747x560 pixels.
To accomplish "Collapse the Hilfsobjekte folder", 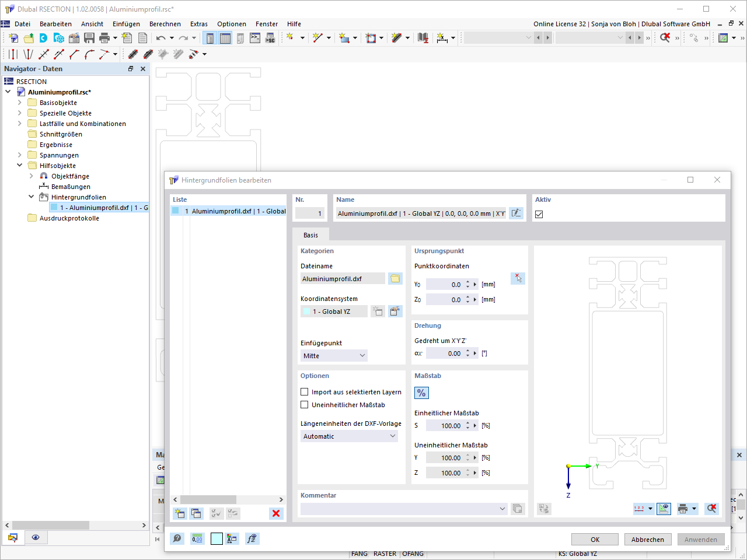I will pyautogui.click(x=20, y=166).
